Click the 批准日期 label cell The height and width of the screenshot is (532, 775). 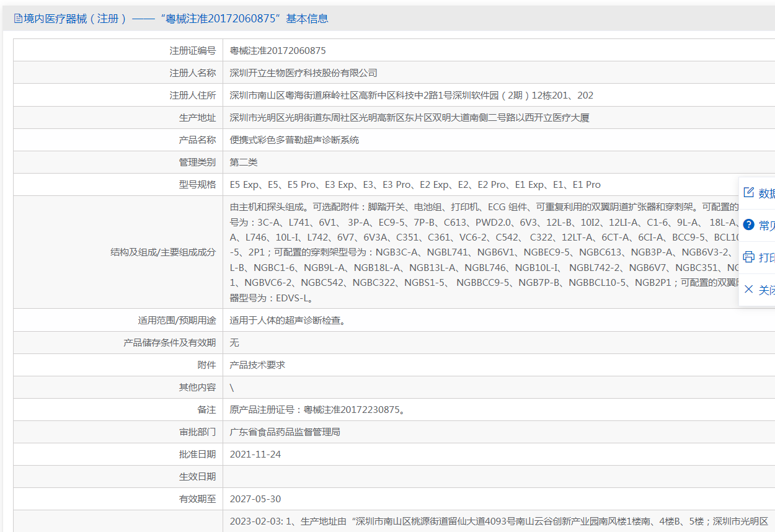click(x=118, y=454)
